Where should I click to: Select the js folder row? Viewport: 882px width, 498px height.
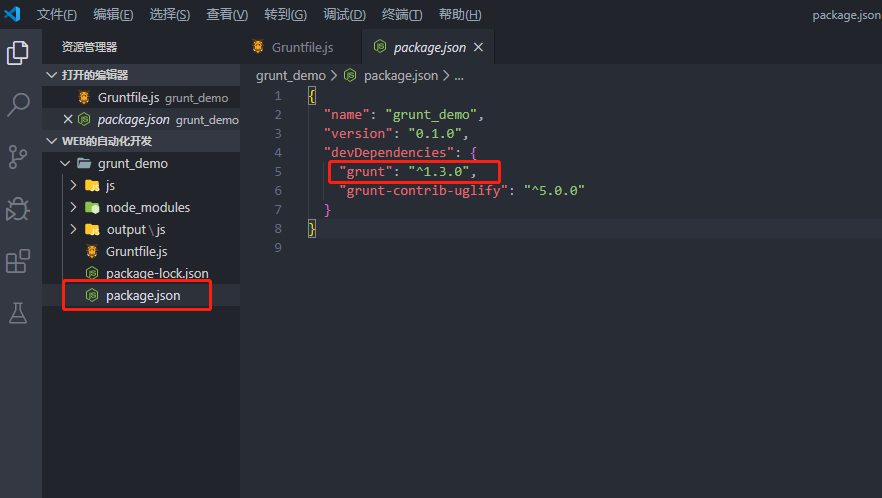coord(141,185)
